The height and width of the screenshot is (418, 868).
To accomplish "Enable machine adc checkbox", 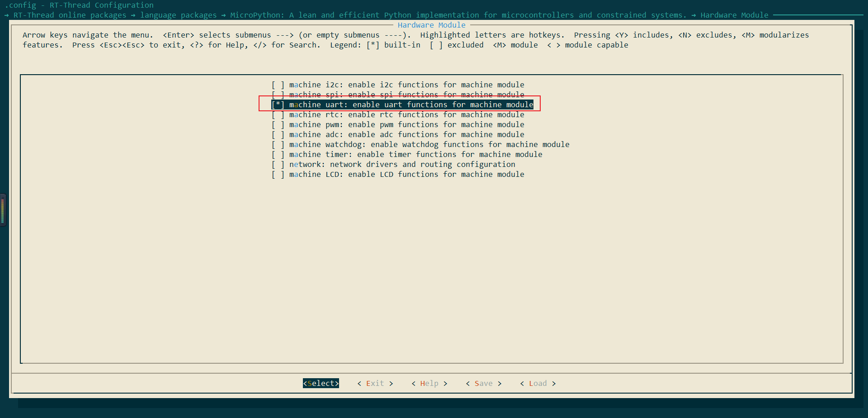I will click(x=278, y=134).
